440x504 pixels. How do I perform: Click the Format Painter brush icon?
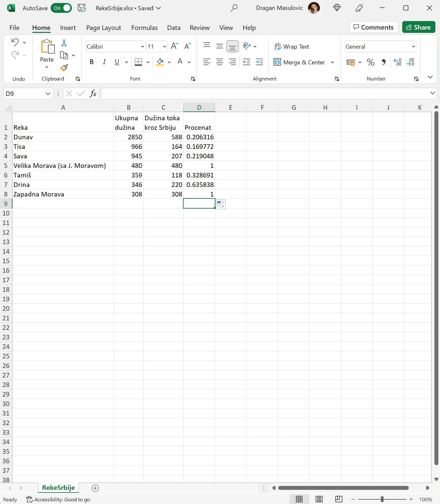64,68
